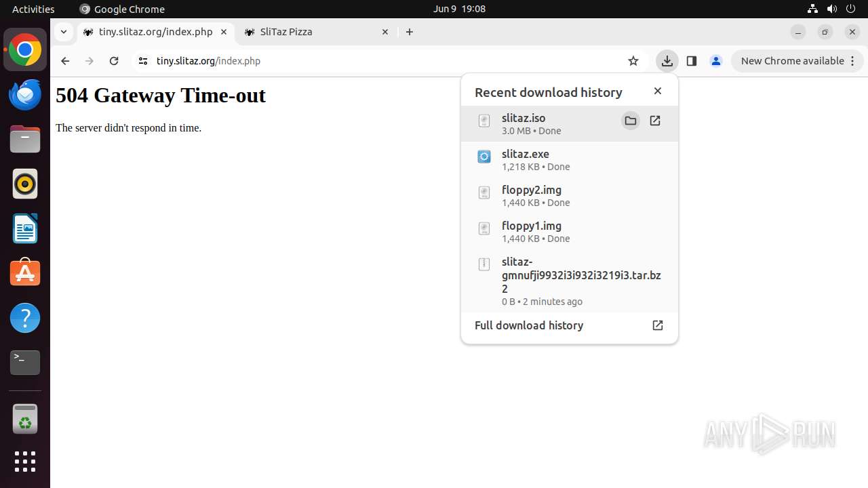This screenshot has height=488, width=868.
Task: Open Ubuntu Software from the dock
Action: pos(25,273)
